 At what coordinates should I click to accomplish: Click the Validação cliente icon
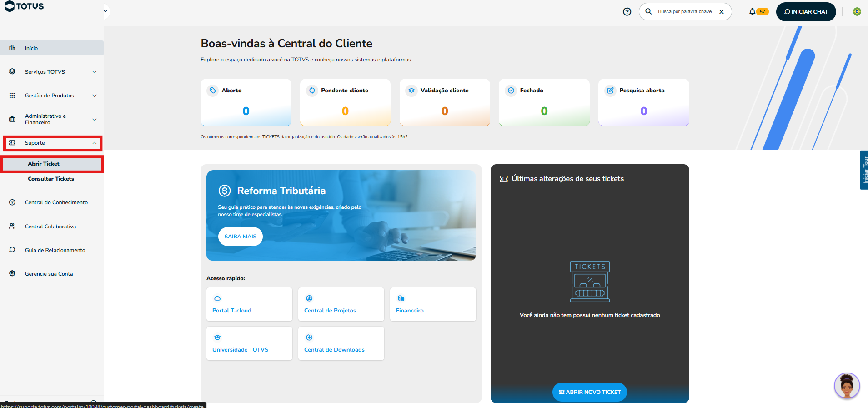411,91
